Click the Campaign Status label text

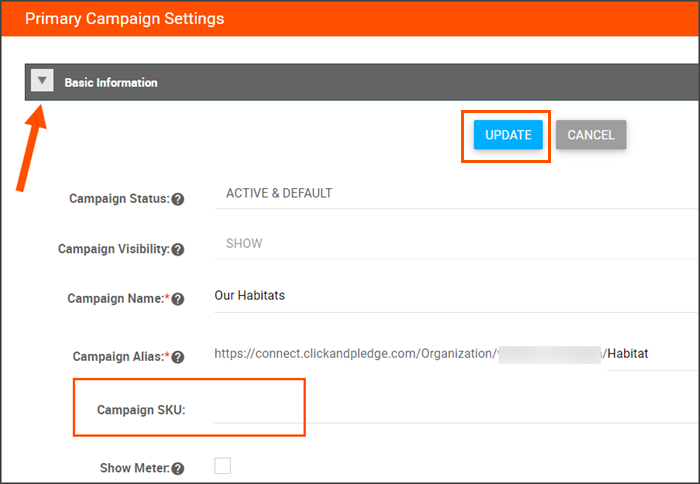pos(118,199)
